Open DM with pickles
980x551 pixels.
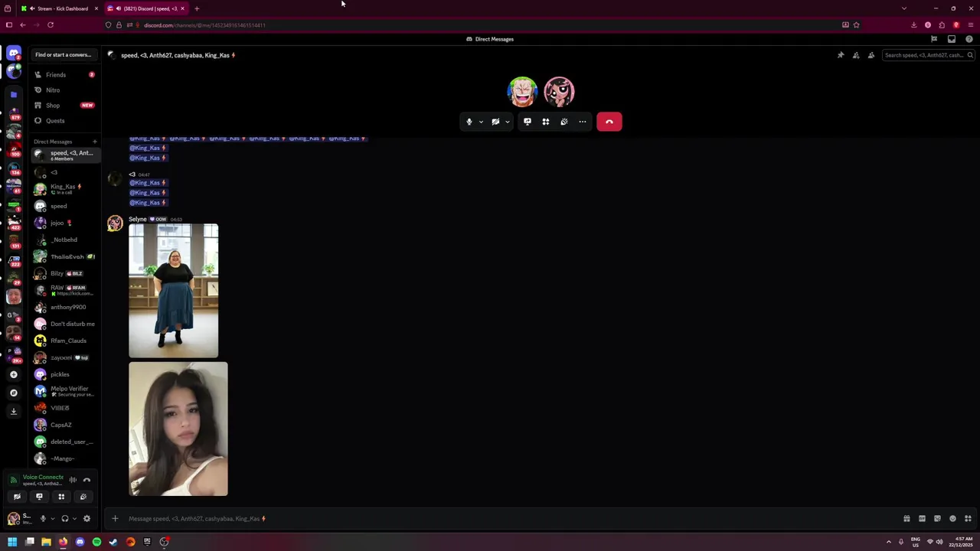click(66, 374)
